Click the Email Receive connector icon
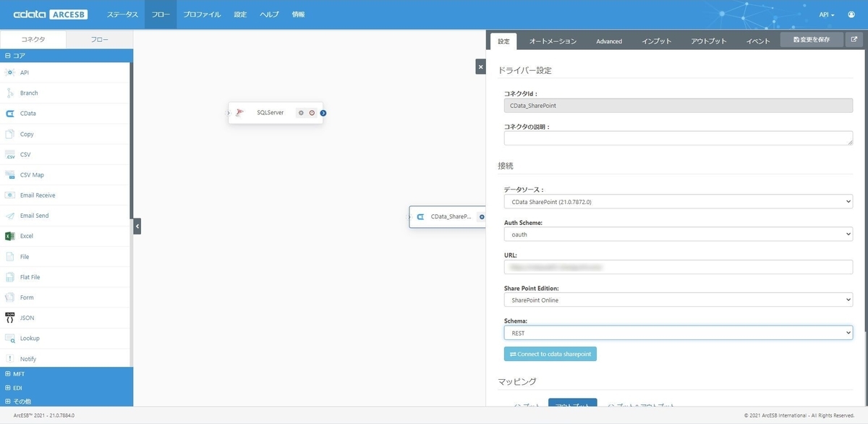The width and height of the screenshot is (868, 424). [10, 195]
